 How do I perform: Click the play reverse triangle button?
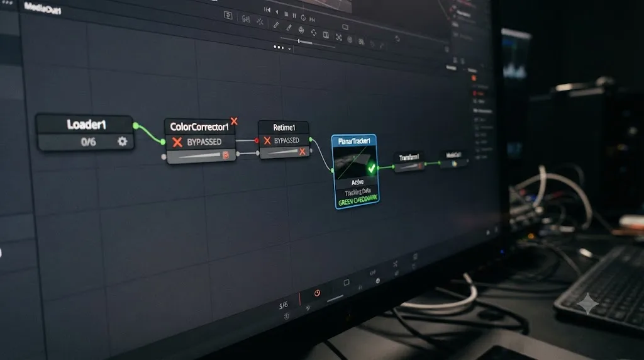pyautogui.click(x=277, y=12)
